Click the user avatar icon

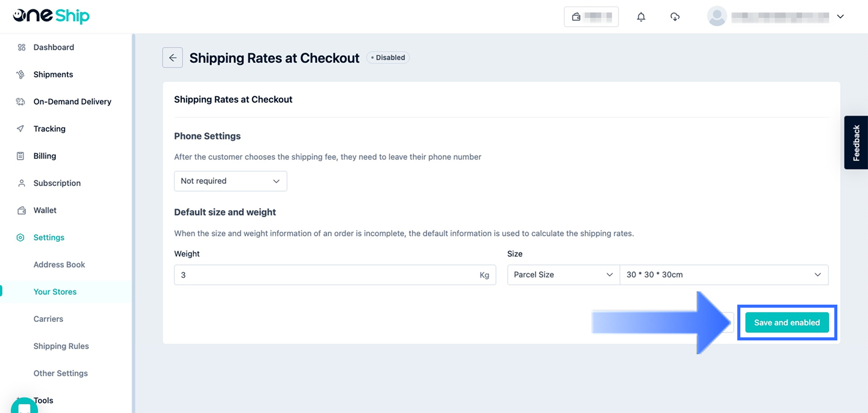(716, 16)
